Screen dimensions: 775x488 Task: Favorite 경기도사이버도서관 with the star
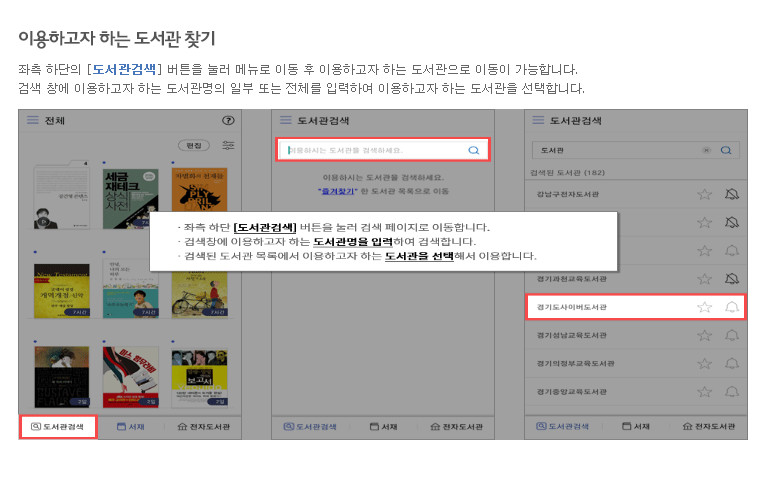[704, 307]
